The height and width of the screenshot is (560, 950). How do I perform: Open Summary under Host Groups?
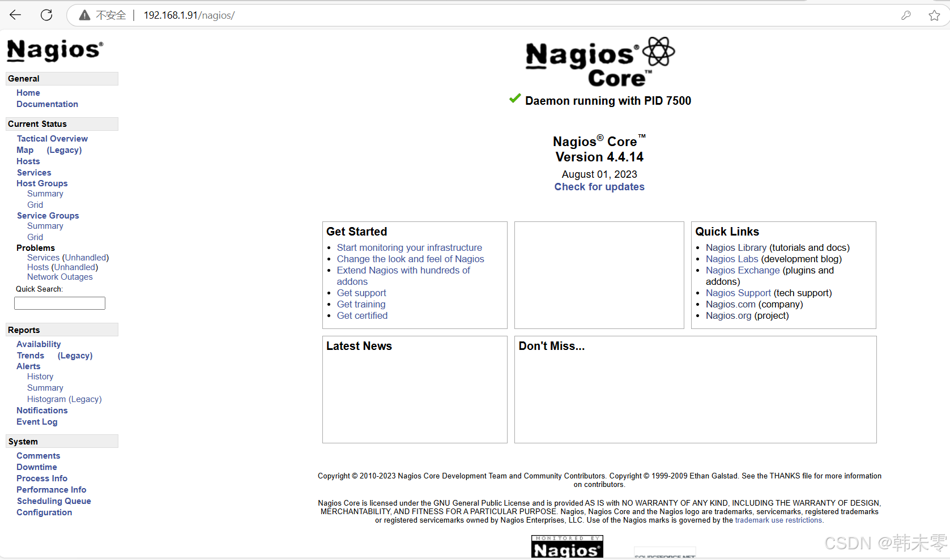point(45,194)
